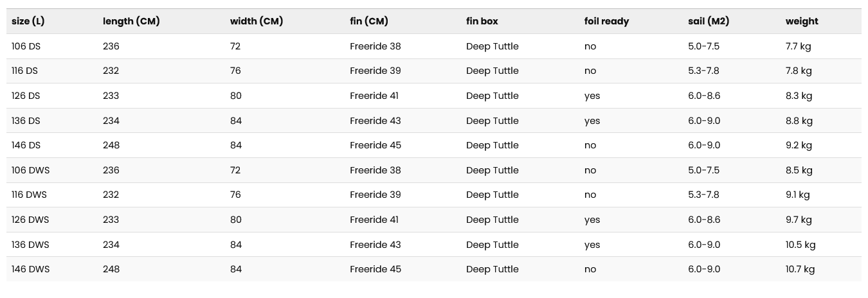Image resolution: width=868 pixels, height=298 pixels.
Task: Click the 10.5 kg weight cell
Action: click(800, 245)
